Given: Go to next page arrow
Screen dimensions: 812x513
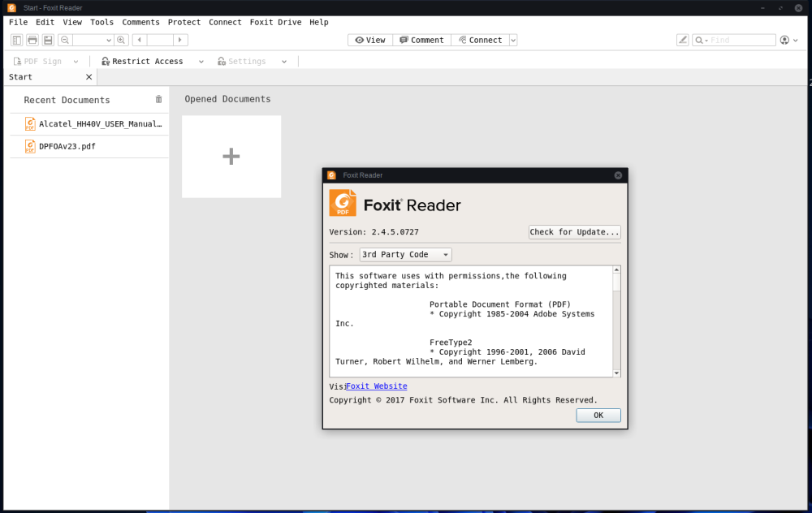Looking at the screenshot, I should click(x=180, y=40).
